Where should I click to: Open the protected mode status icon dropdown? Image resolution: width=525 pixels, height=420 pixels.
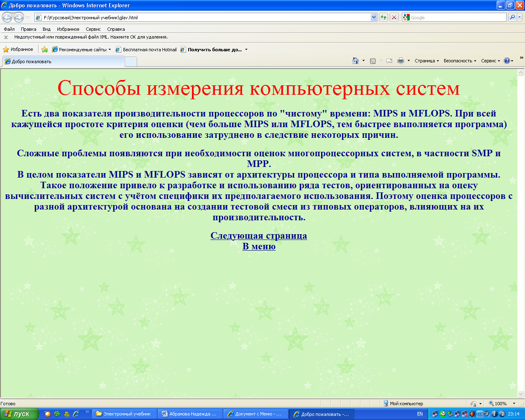tap(476, 404)
